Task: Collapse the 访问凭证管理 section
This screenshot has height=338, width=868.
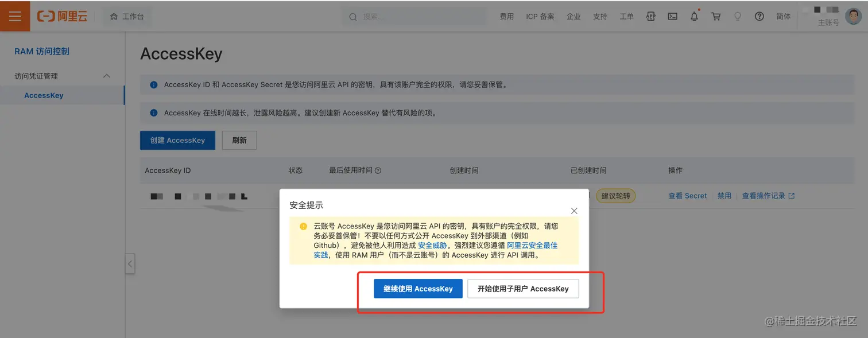Action: point(107,76)
